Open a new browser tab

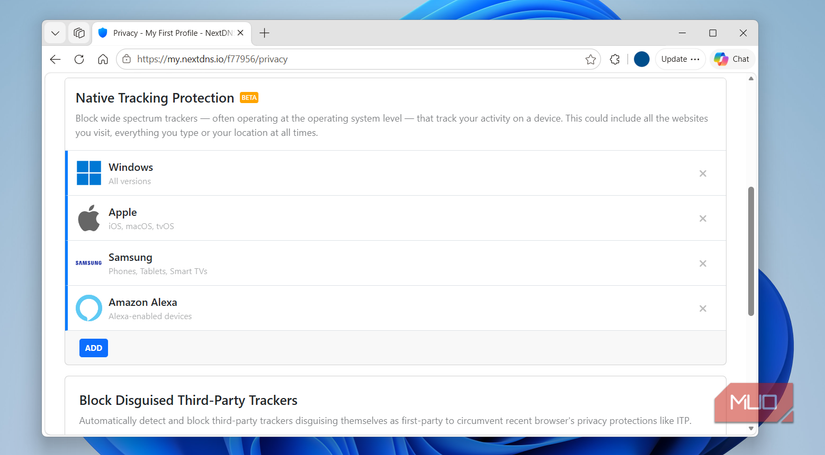(x=264, y=33)
